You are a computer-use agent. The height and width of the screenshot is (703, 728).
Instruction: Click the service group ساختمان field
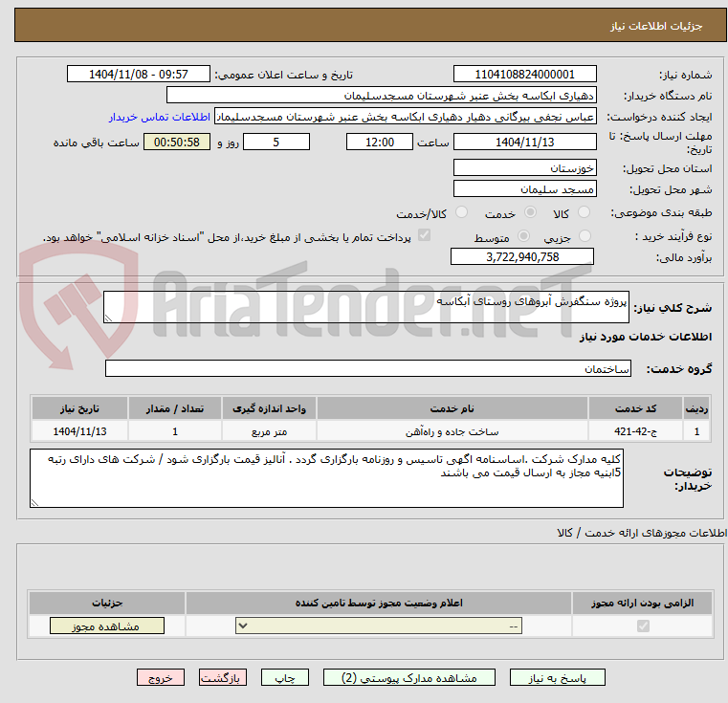point(367,368)
